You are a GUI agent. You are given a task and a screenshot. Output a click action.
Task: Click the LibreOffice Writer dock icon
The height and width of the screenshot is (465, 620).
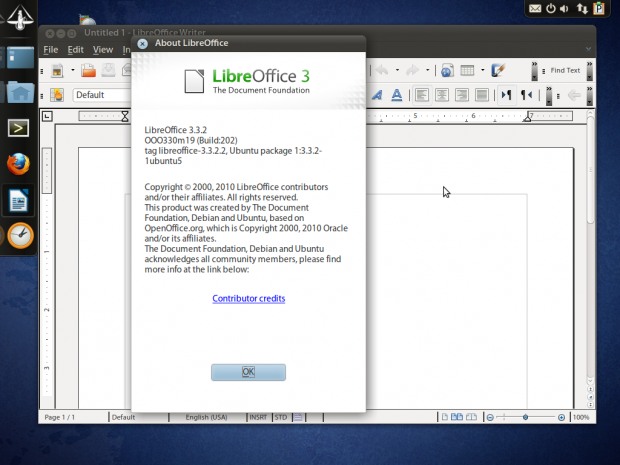[19, 201]
